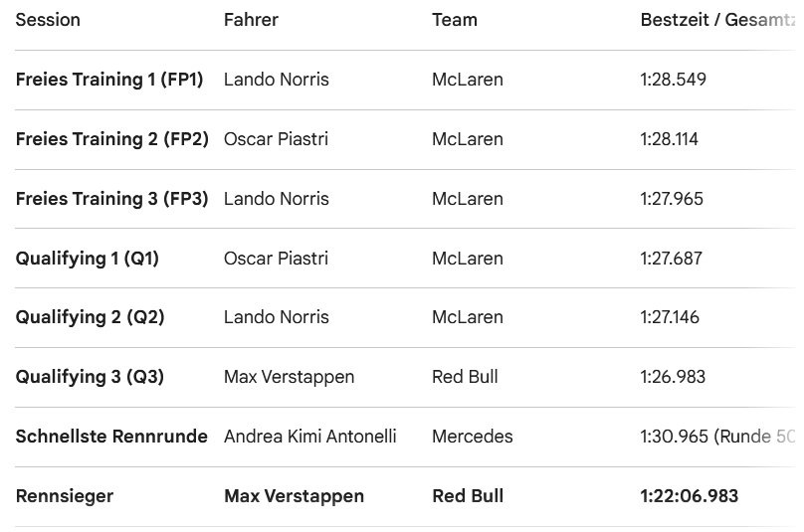
Task: Select the Rennsieger row label
Action: 66,496
